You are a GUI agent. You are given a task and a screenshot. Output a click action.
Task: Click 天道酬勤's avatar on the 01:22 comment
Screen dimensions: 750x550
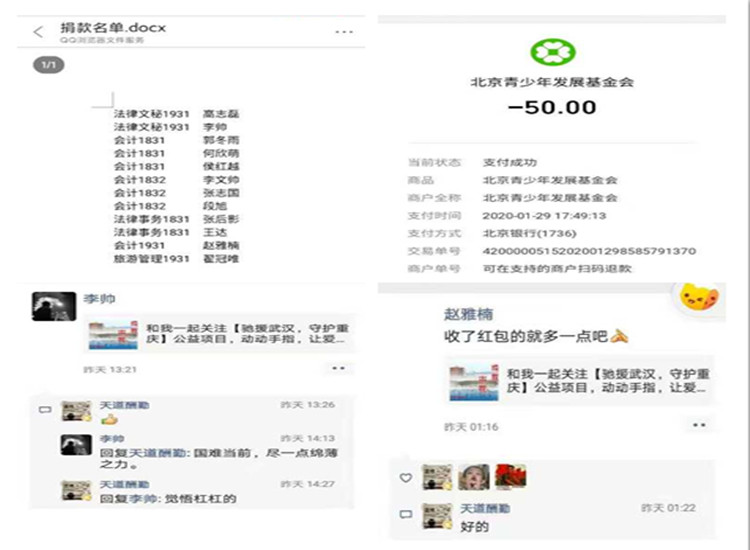(x=437, y=516)
